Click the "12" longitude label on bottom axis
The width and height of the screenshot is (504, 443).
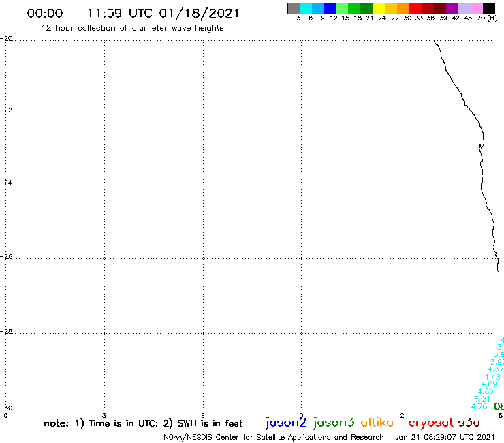tap(400, 415)
